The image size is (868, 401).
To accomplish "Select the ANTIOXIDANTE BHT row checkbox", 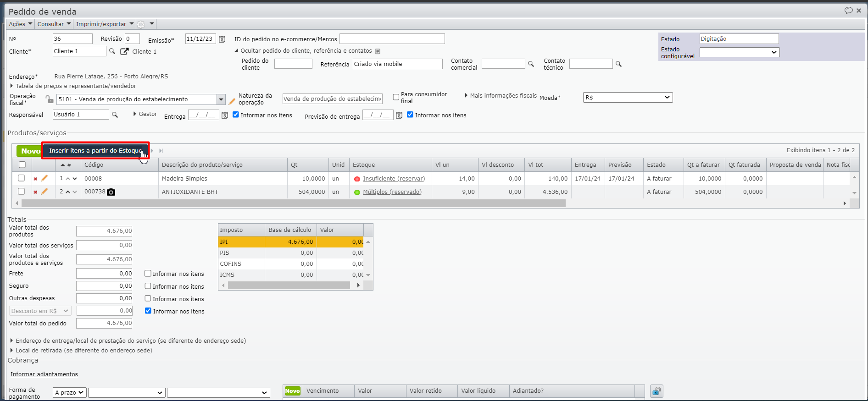I will (21, 192).
